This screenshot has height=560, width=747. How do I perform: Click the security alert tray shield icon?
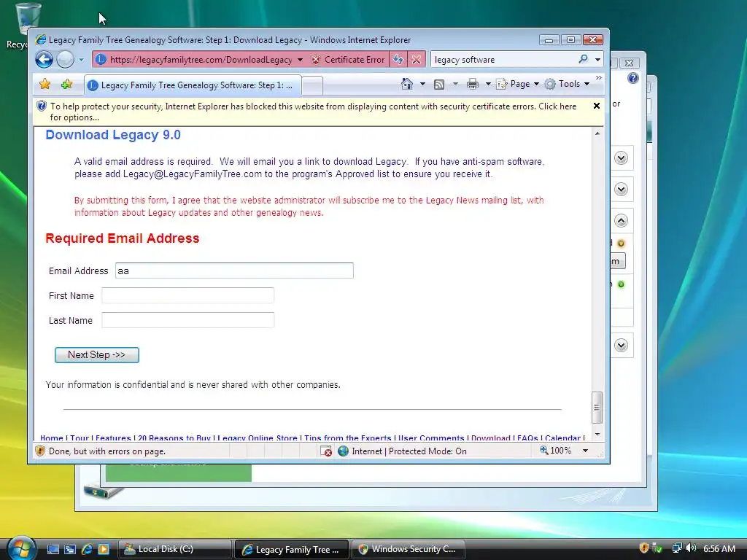click(643, 548)
